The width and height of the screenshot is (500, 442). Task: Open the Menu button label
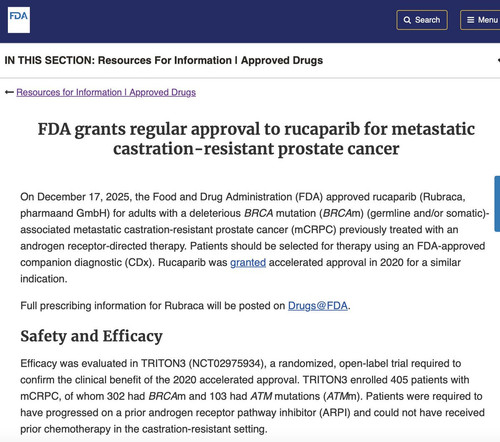[488, 20]
